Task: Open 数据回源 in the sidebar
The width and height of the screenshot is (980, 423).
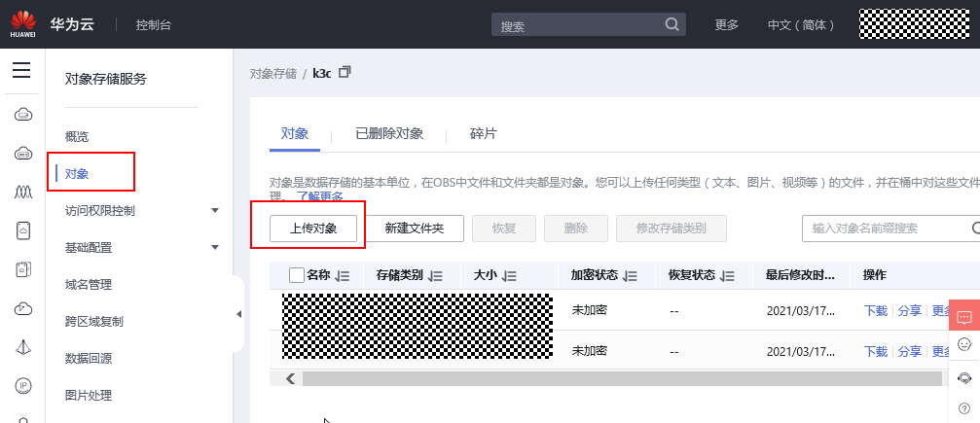Action: (x=89, y=359)
